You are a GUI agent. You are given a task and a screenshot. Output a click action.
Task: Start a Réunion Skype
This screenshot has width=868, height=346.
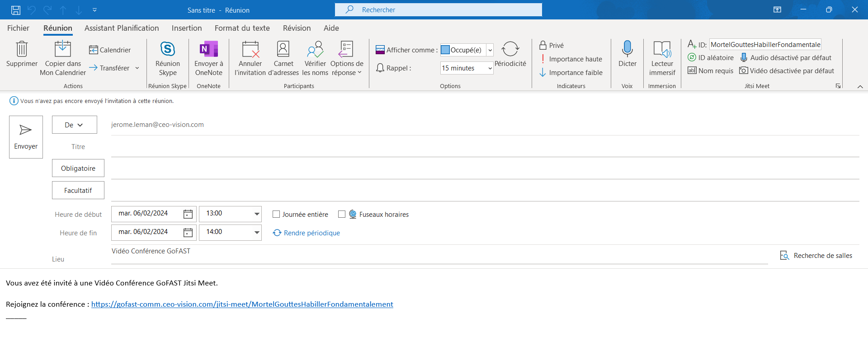(x=168, y=59)
